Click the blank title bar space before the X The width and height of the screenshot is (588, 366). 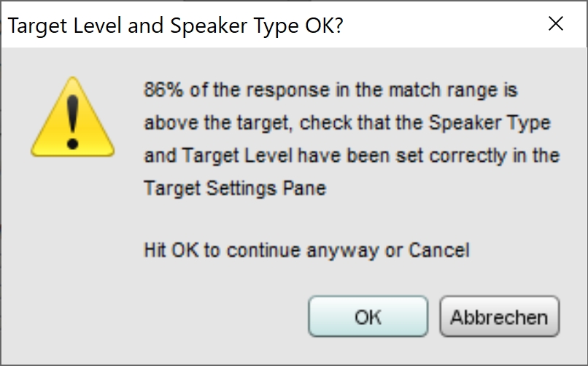(452, 26)
